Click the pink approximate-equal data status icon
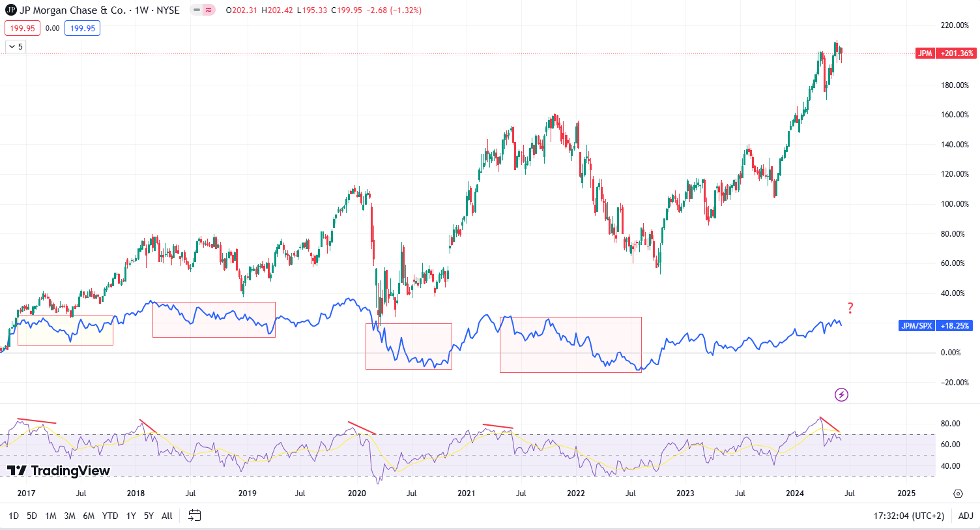980x530 pixels. 208,10
